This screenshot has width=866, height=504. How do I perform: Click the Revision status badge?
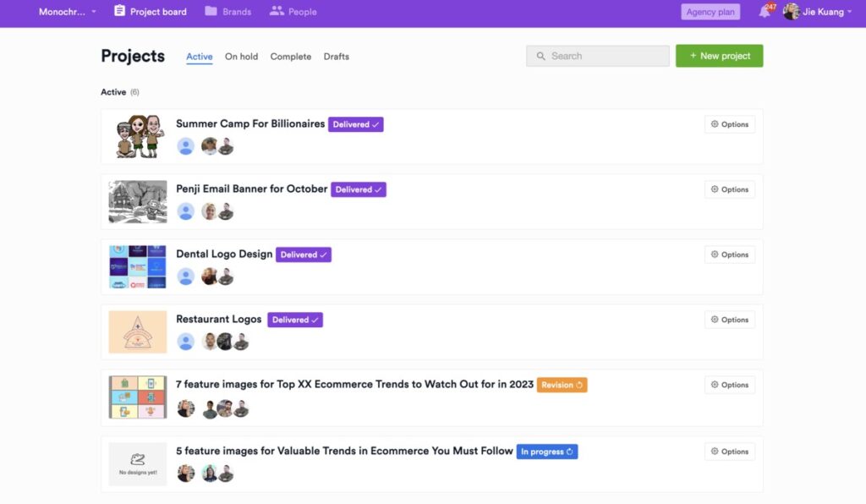[562, 385]
